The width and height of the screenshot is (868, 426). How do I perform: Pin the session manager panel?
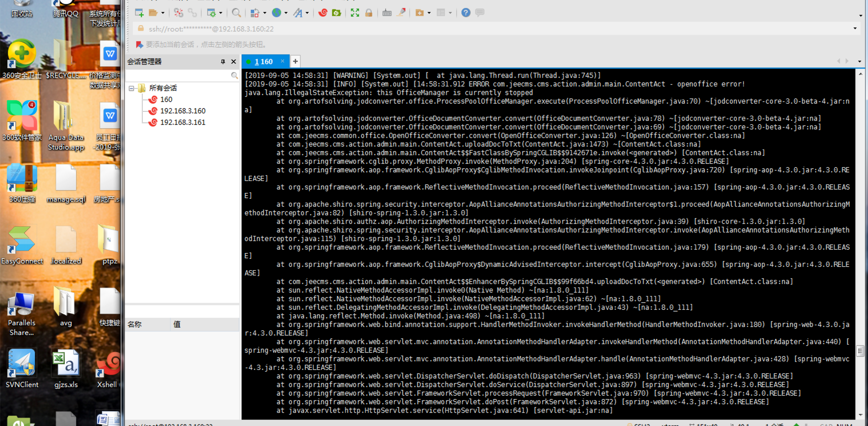coord(223,61)
